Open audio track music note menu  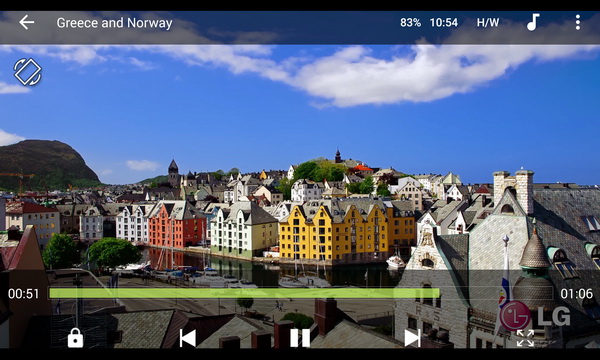click(533, 22)
